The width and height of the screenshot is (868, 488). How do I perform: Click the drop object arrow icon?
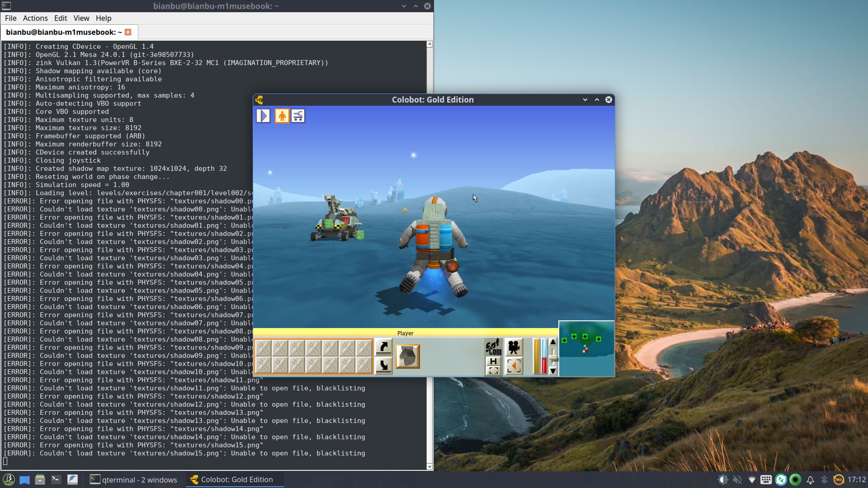(383, 365)
